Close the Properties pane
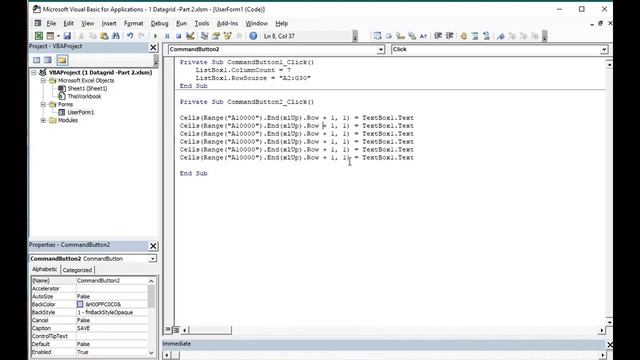This screenshot has height=360, width=640. point(153,246)
